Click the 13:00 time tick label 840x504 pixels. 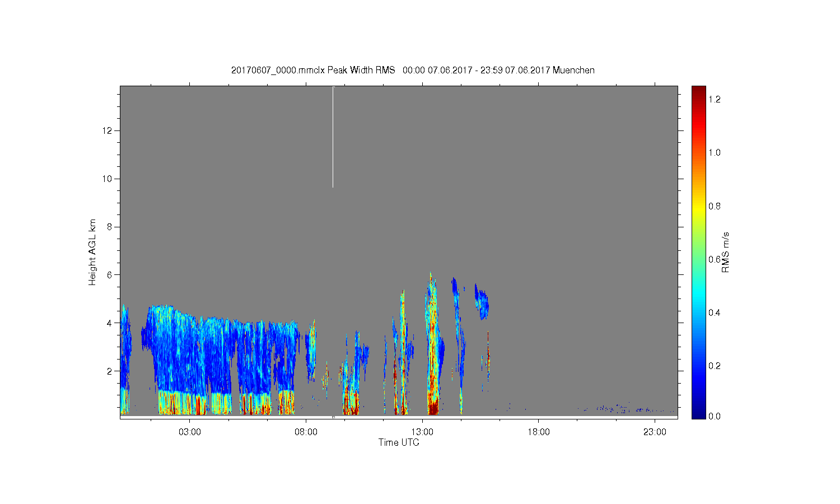(x=422, y=432)
